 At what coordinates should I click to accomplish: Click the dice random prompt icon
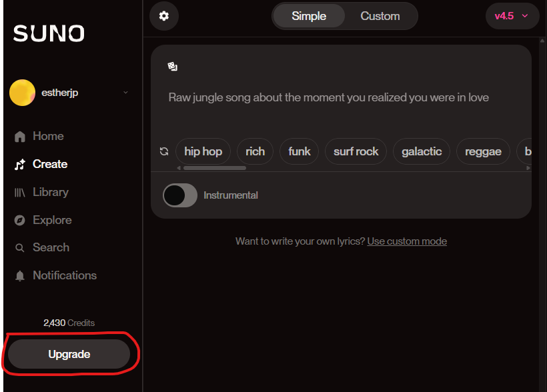(172, 66)
